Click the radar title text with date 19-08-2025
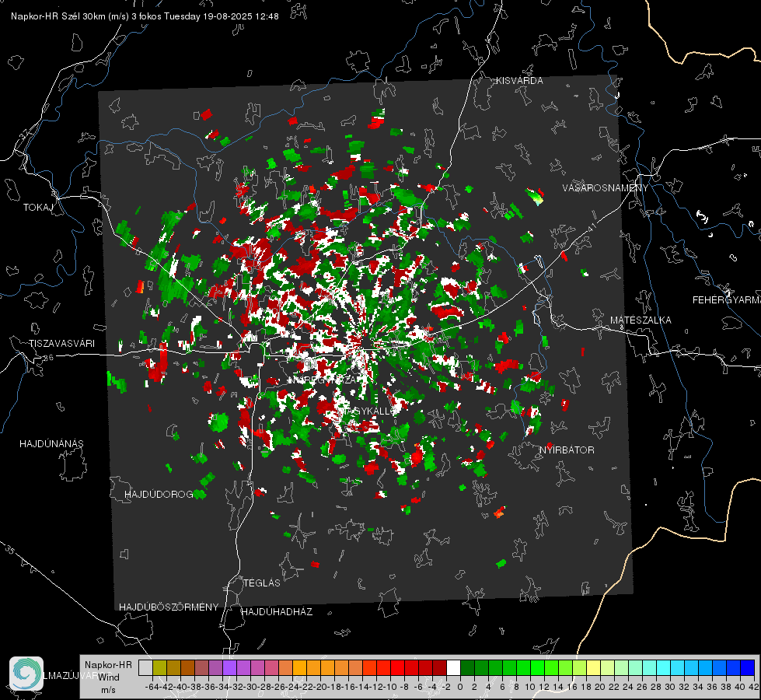 click(145, 16)
